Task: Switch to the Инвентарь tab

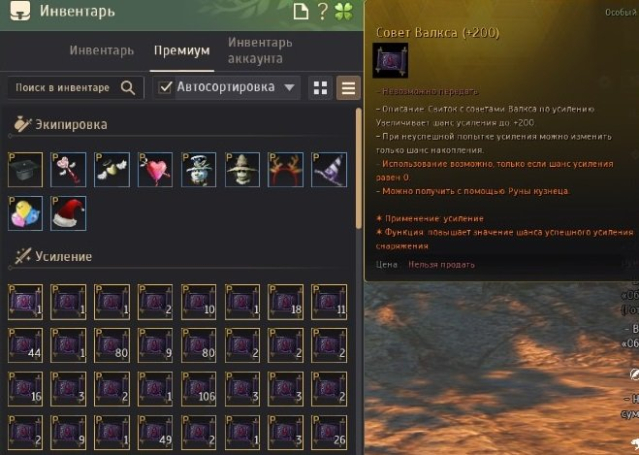Action: tap(101, 50)
